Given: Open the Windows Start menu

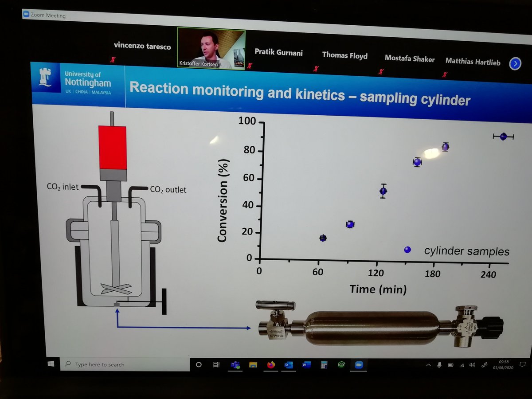Looking at the screenshot, I should [x=51, y=364].
